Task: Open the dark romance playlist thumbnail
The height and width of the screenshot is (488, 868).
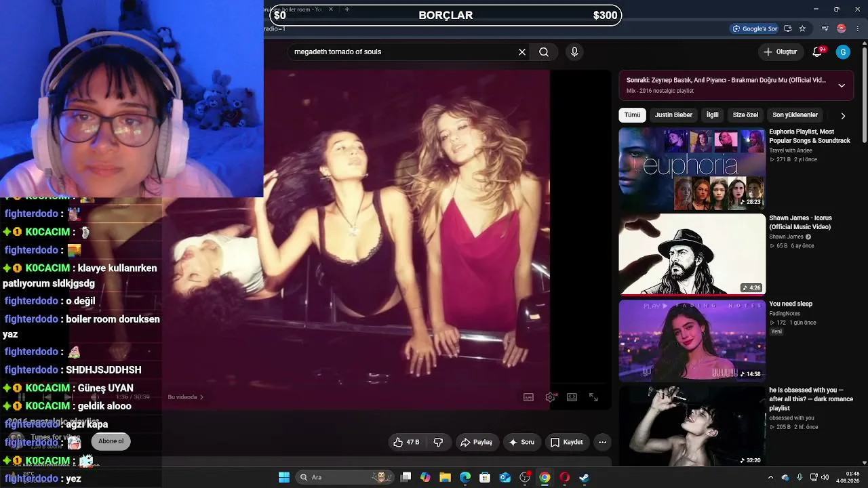Action: [x=692, y=426]
